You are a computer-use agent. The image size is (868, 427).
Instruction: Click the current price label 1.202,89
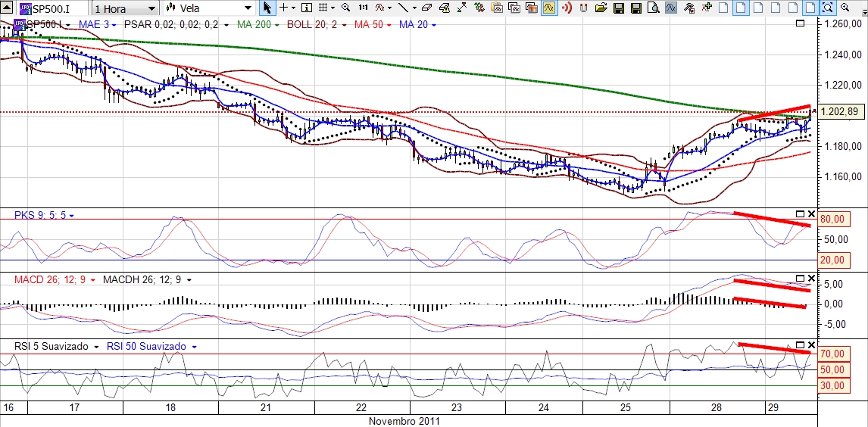840,112
